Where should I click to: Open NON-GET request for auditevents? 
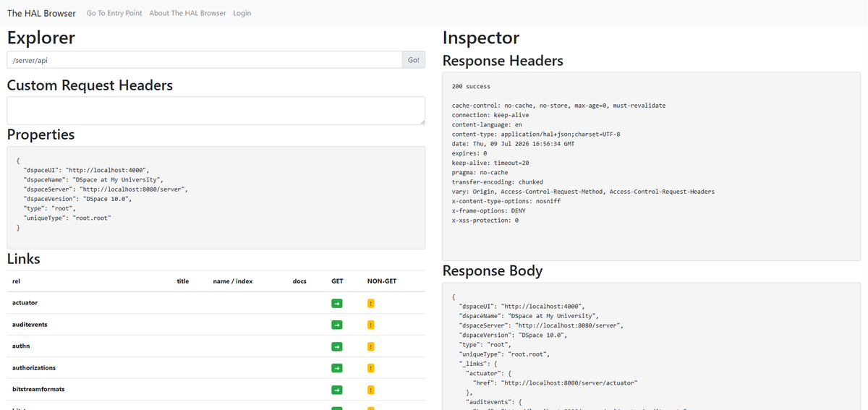[x=370, y=325]
